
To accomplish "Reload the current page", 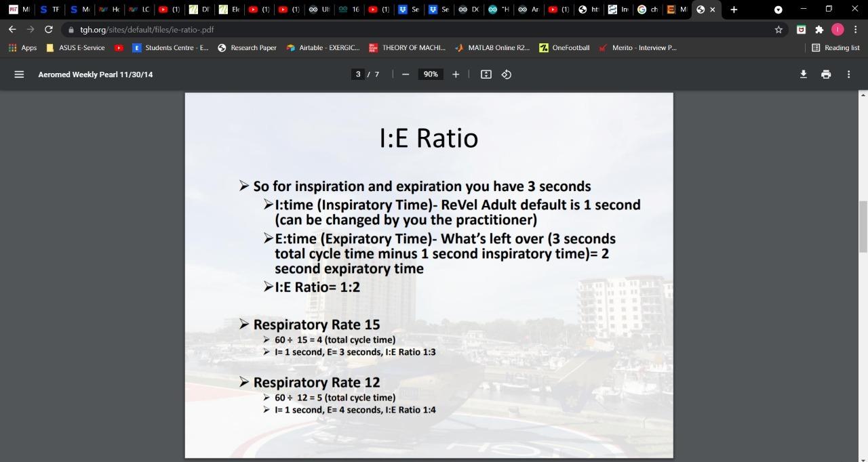I will 49,30.
